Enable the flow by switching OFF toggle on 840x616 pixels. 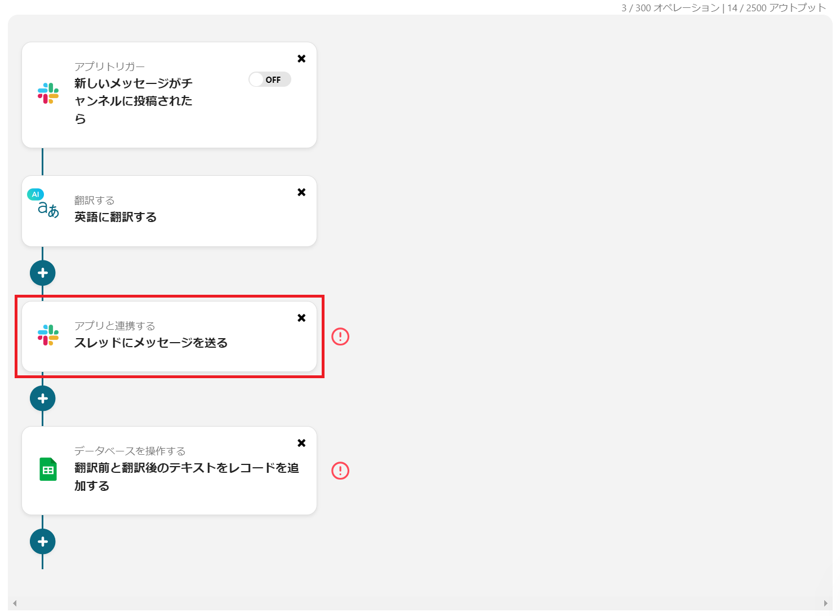click(x=269, y=79)
